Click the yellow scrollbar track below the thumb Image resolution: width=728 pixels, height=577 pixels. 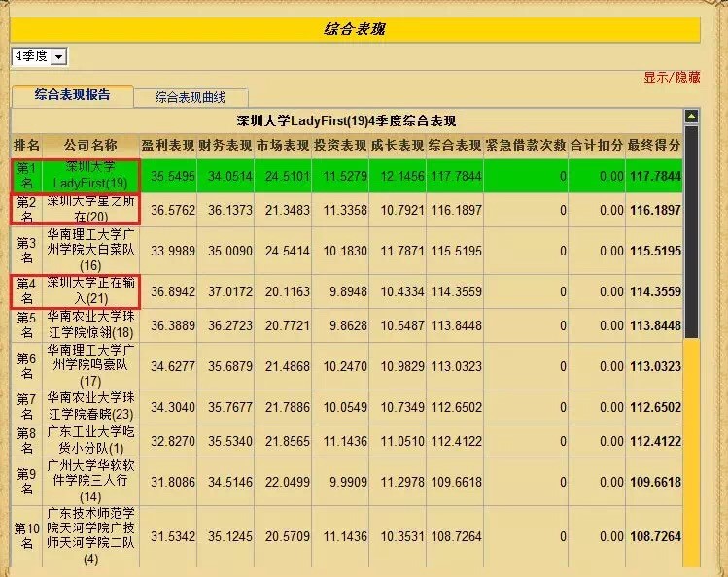coord(691,453)
